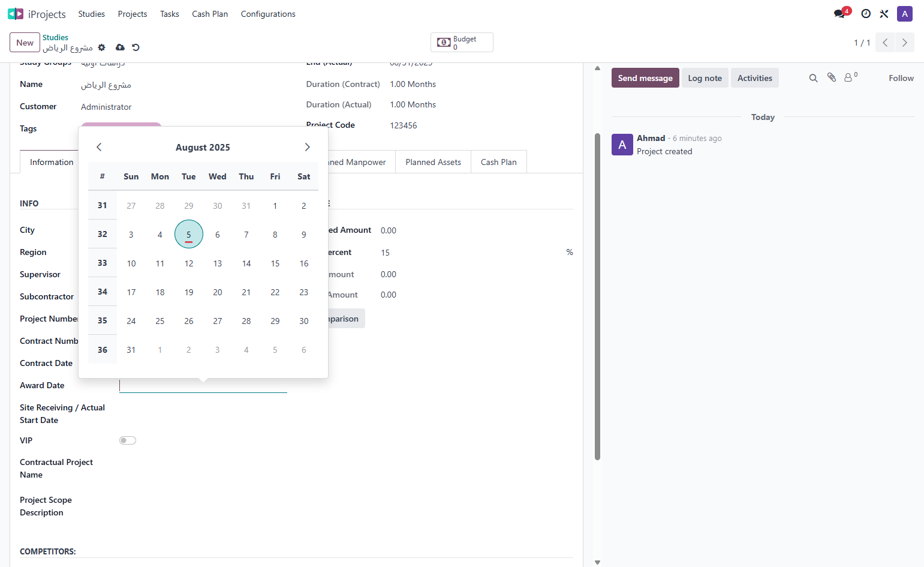Go to next record arrow
Screen dimensions: 924x567
click(x=905, y=43)
